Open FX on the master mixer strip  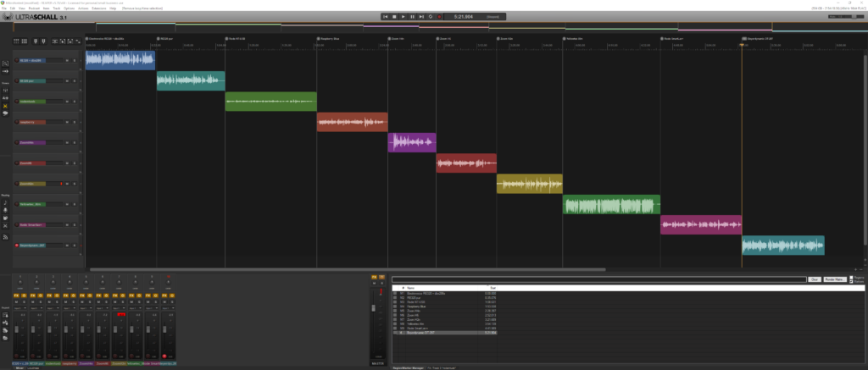pos(374,277)
